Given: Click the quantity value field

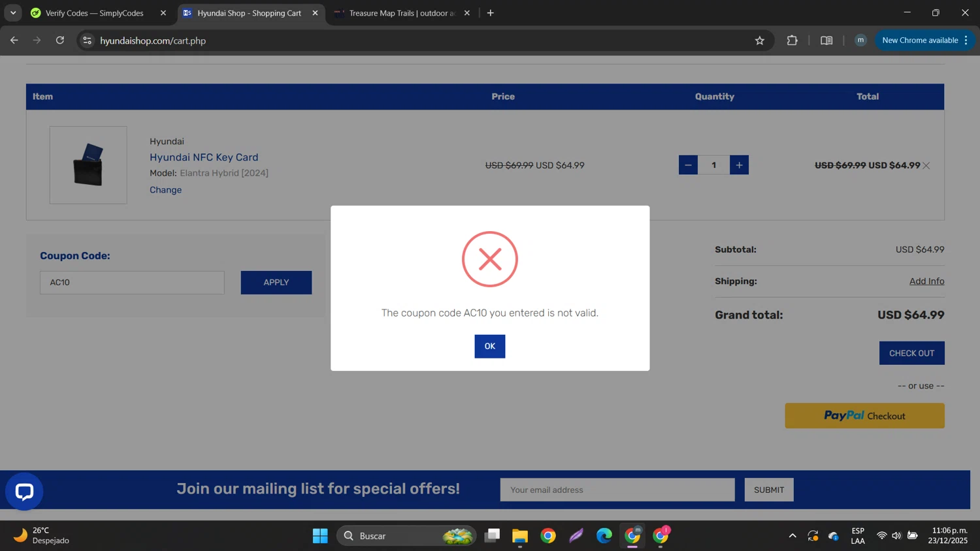Looking at the screenshot, I should tap(713, 165).
